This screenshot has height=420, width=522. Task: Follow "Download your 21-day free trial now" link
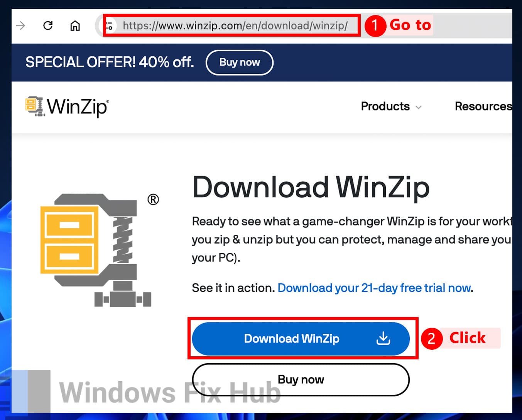(x=374, y=288)
